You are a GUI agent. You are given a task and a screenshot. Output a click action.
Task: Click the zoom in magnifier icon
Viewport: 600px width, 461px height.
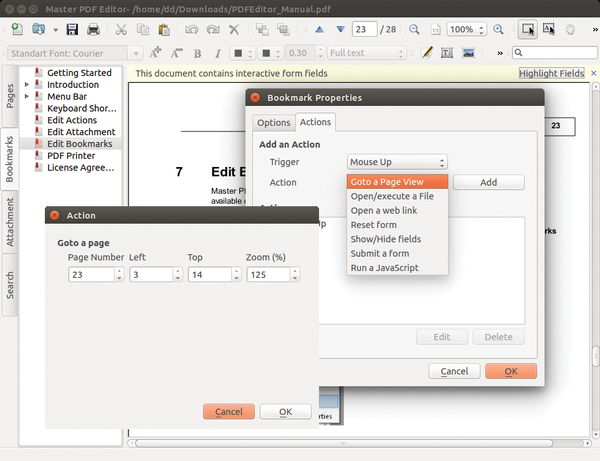pyautogui.click(x=499, y=30)
